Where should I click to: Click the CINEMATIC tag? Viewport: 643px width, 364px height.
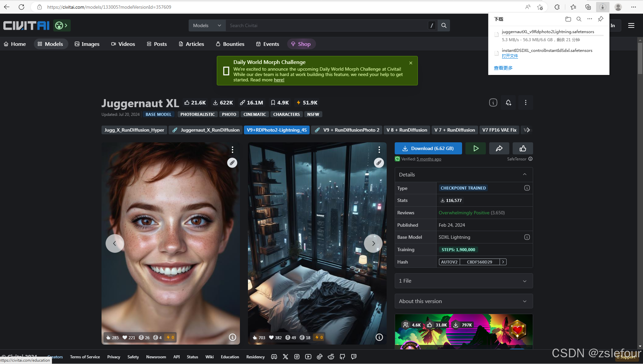pos(254,114)
